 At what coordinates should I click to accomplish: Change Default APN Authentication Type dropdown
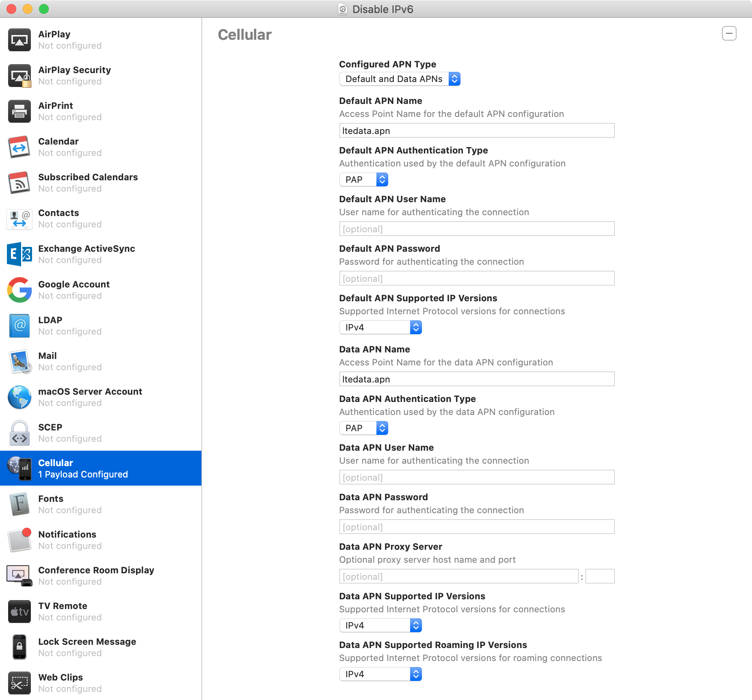363,179
